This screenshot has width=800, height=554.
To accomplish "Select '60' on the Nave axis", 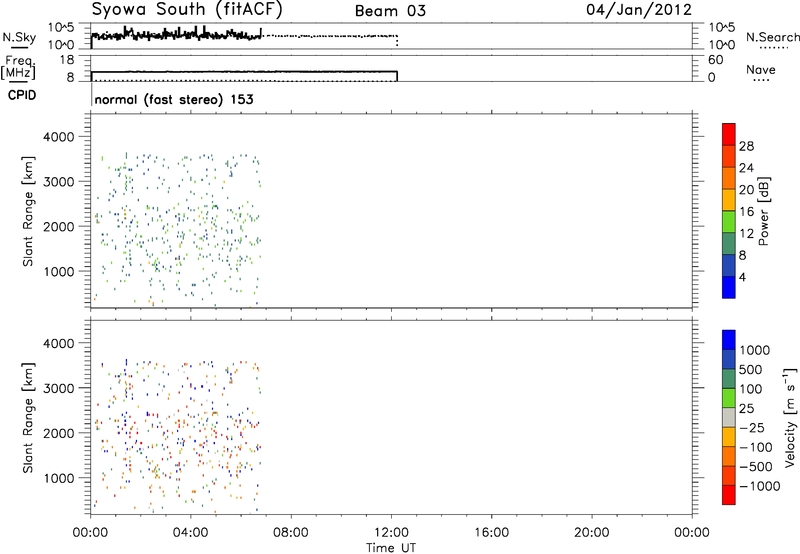I will coord(716,60).
